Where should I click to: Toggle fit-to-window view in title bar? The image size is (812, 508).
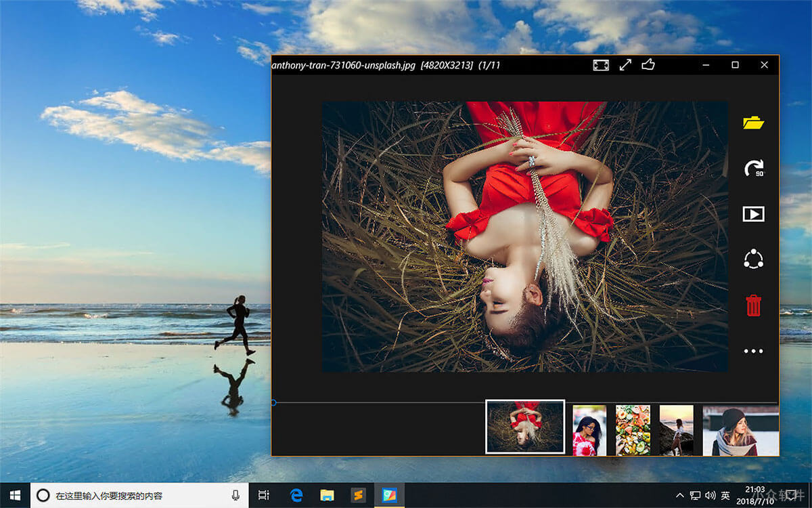click(x=601, y=65)
